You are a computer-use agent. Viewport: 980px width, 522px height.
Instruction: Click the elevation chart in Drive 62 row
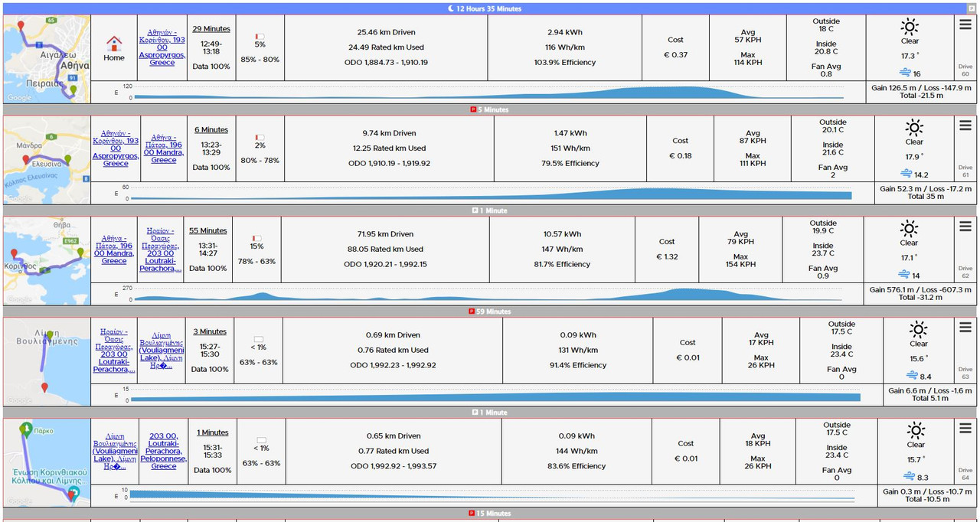487,294
